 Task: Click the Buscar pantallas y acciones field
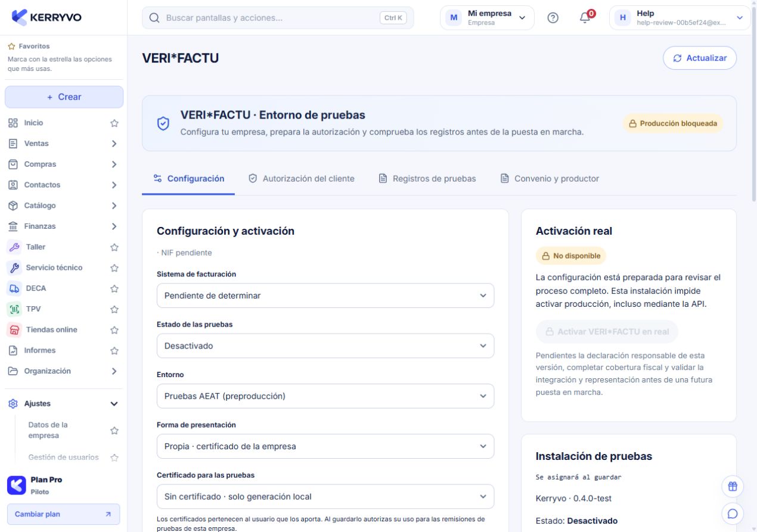[278, 18]
